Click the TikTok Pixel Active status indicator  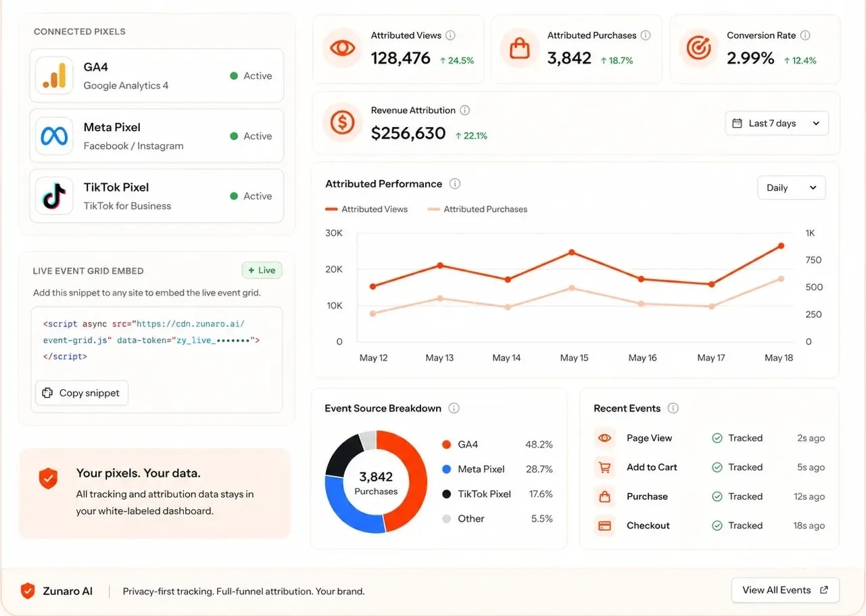click(251, 196)
